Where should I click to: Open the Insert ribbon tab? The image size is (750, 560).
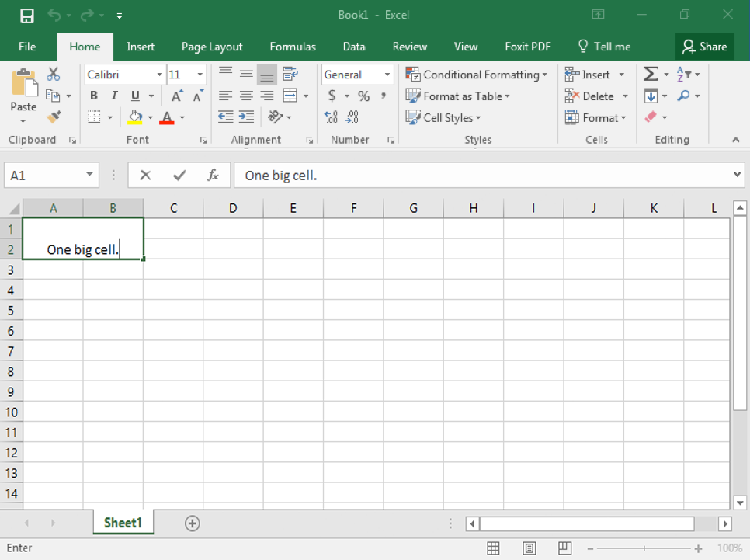click(x=141, y=47)
